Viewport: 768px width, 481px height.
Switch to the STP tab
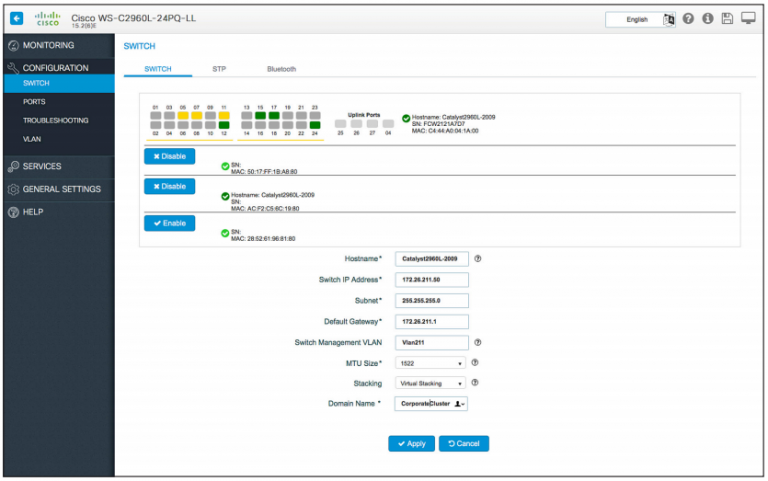point(219,69)
